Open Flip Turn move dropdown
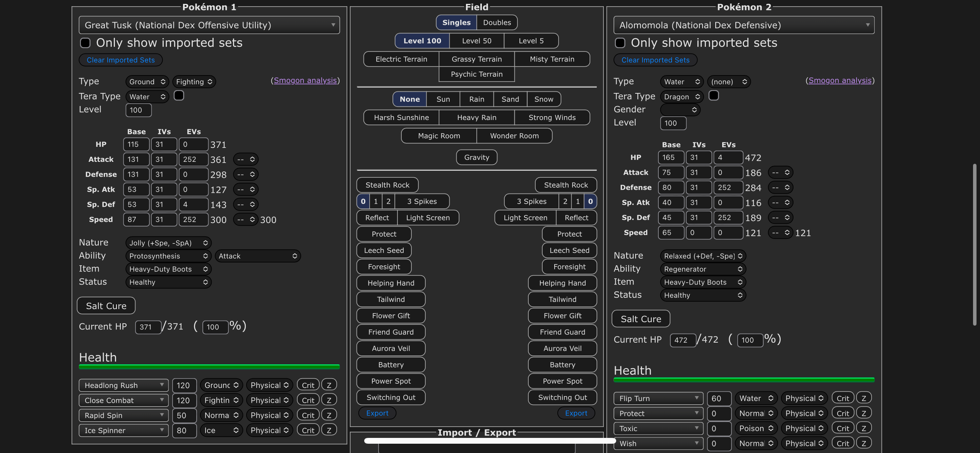 click(658, 399)
